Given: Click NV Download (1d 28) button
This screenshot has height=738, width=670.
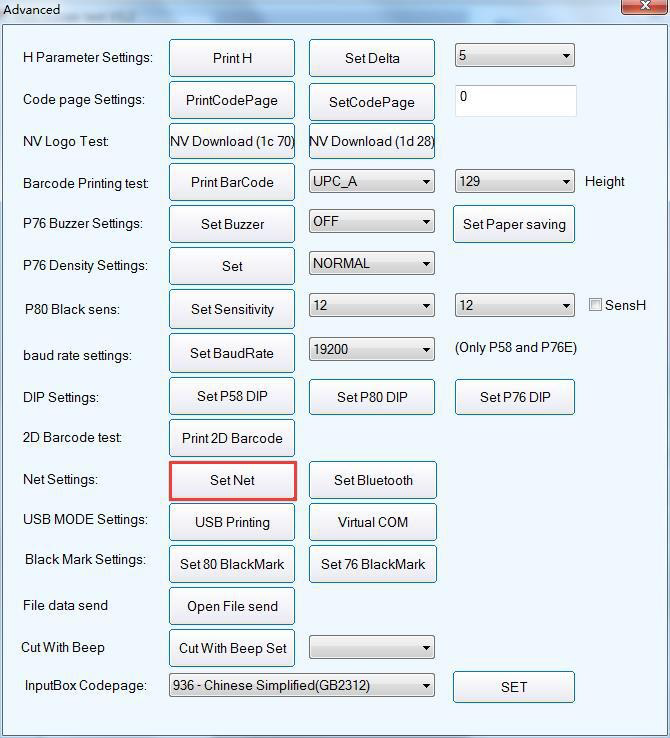Looking at the screenshot, I should [x=372, y=141].
